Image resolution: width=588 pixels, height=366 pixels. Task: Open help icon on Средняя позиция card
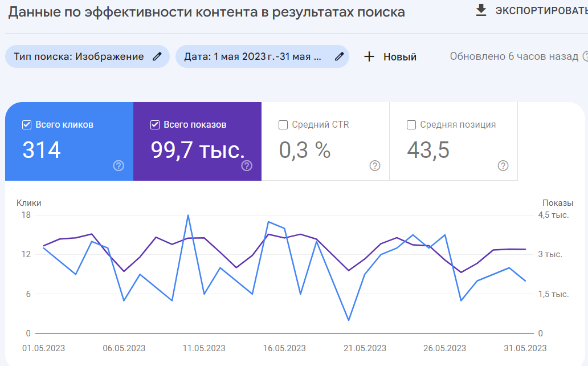tap(502, 166)
